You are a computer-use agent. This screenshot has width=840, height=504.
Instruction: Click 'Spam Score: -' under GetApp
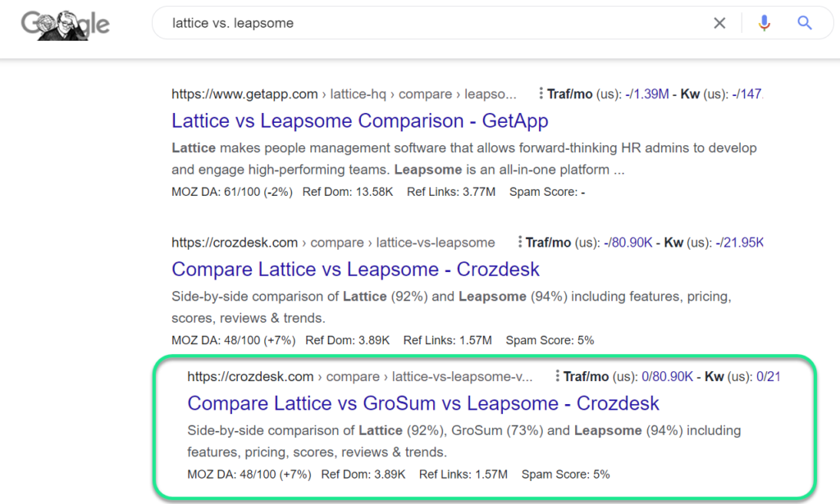[x=547, y=192]
